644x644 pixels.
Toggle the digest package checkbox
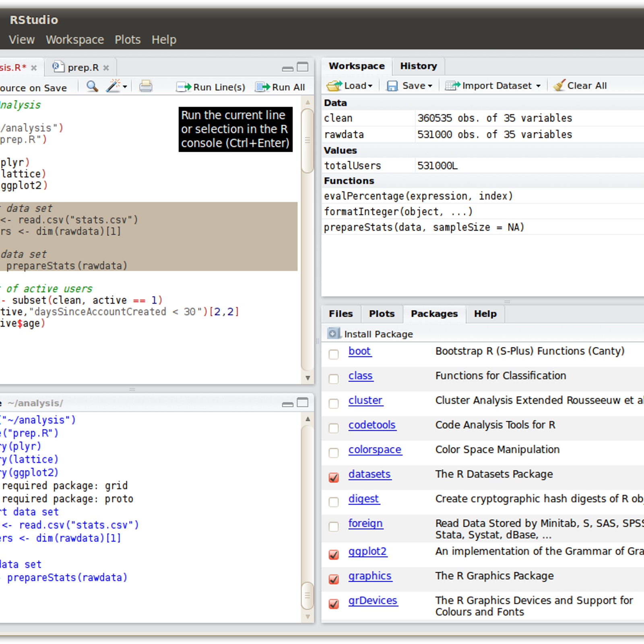tap(334, 502)
